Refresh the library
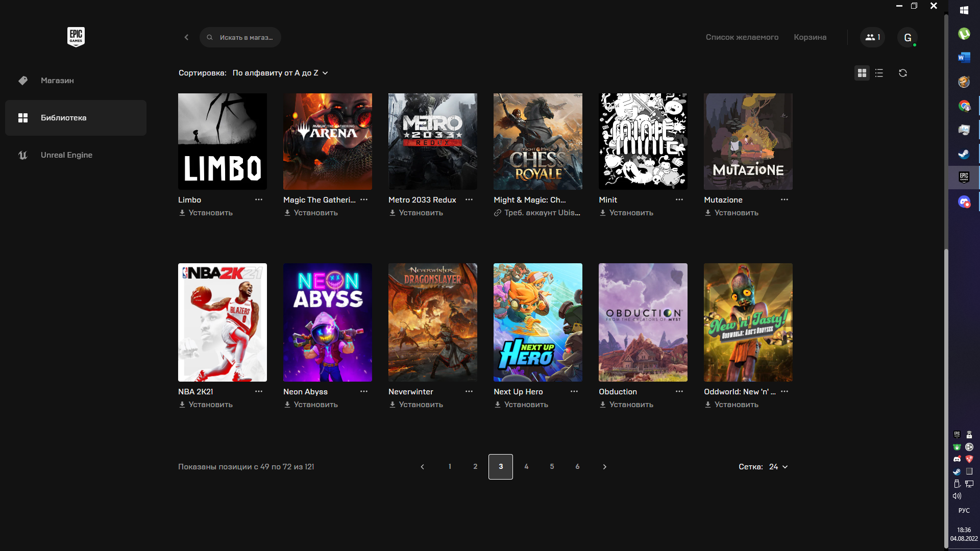This screenshot has height=551, width=980. coord(903,73)
